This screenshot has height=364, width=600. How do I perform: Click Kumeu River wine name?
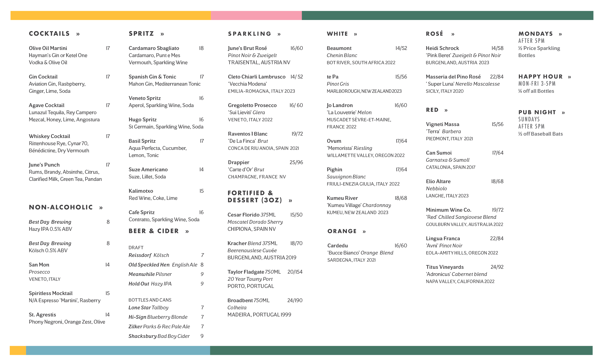point(342,198)
